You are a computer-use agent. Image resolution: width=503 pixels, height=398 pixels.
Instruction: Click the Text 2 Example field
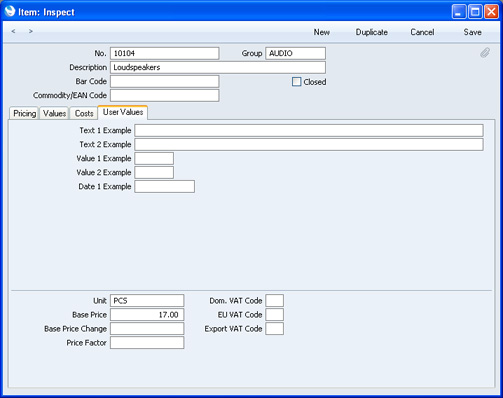(x=309, y=144)
